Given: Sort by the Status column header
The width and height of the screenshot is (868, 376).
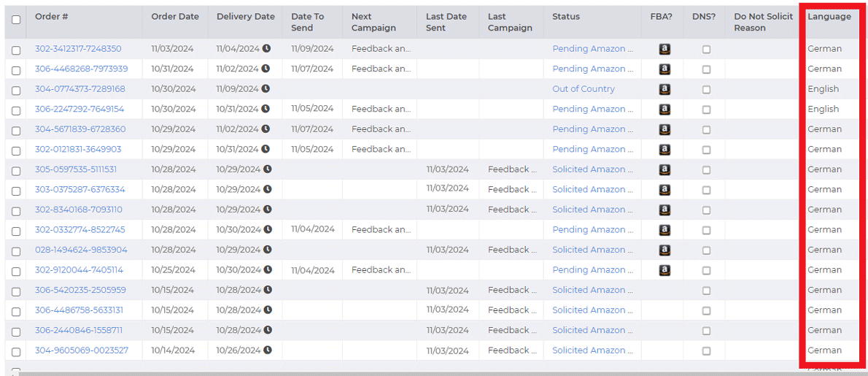Looking at the screenshot, I should point(566,17).
